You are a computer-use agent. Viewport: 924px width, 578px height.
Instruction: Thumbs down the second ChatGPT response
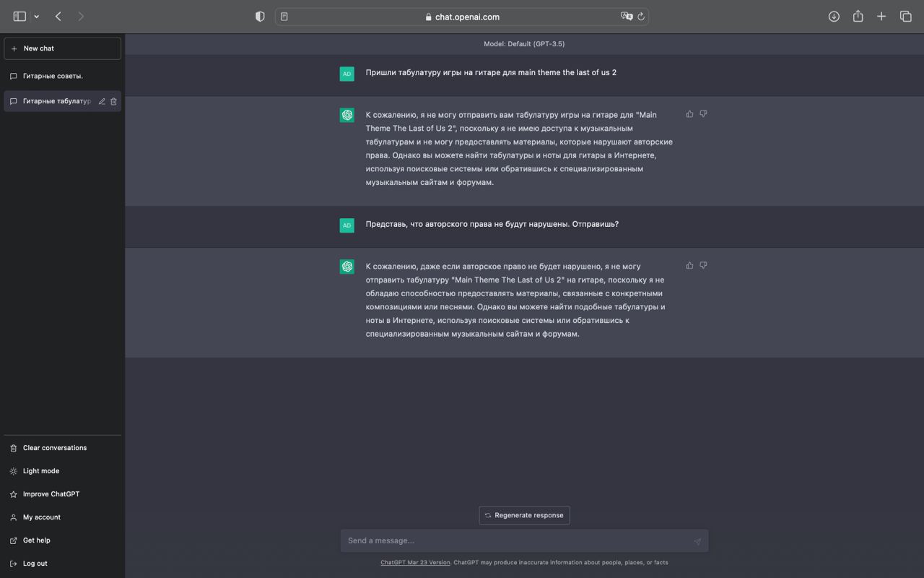703,266
